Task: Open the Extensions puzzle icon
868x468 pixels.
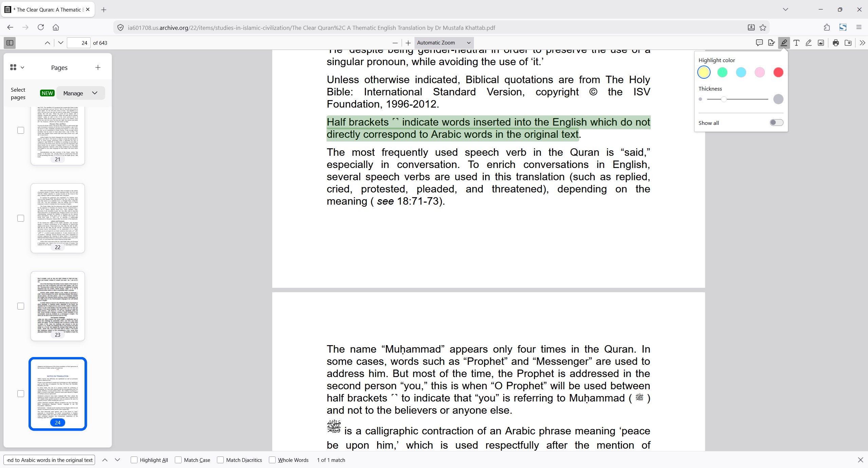Action: coord(827,27)
